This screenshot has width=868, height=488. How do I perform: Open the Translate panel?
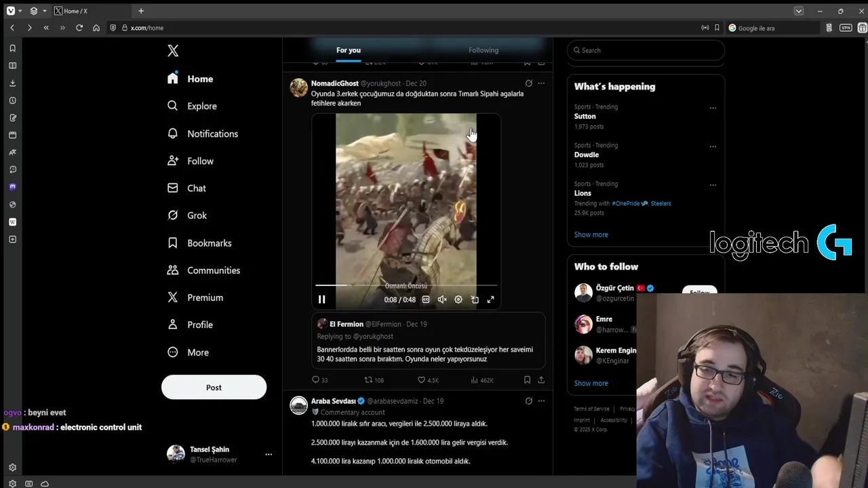coord(12,152)
